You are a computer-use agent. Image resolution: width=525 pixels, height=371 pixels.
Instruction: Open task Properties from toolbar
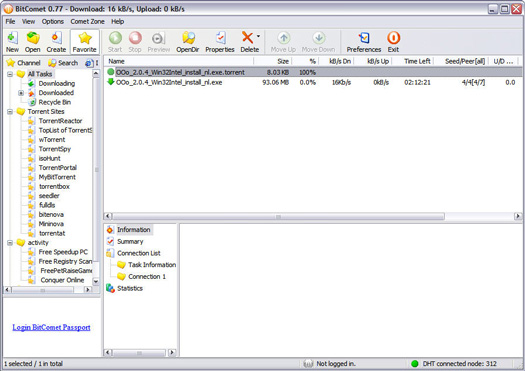point(220,42)
